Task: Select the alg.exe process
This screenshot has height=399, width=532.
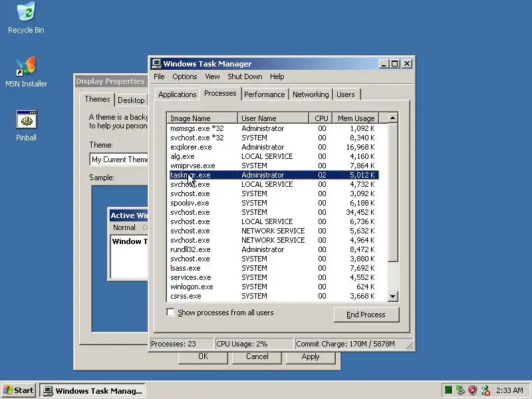Action: (274, 156)
